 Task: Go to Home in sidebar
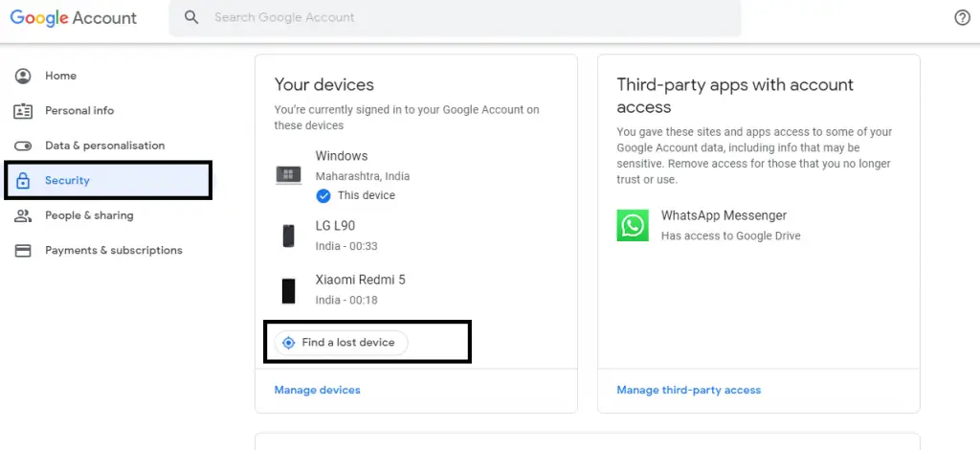tap(60, 76)
